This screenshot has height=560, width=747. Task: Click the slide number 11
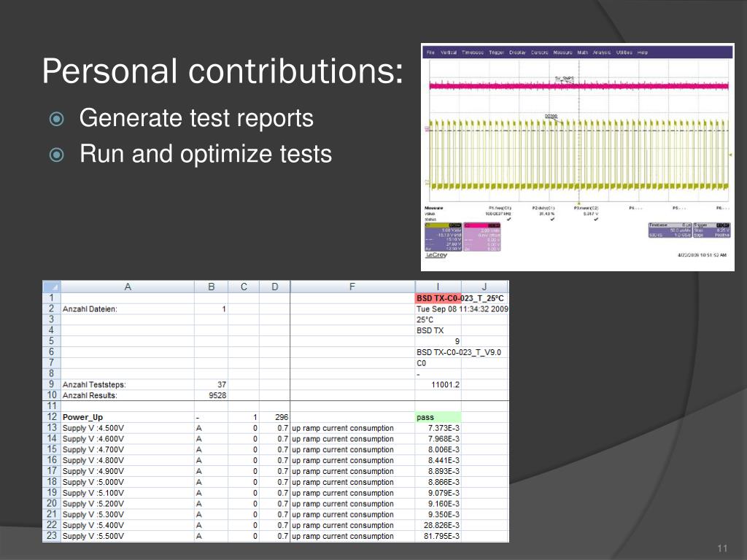722,548
